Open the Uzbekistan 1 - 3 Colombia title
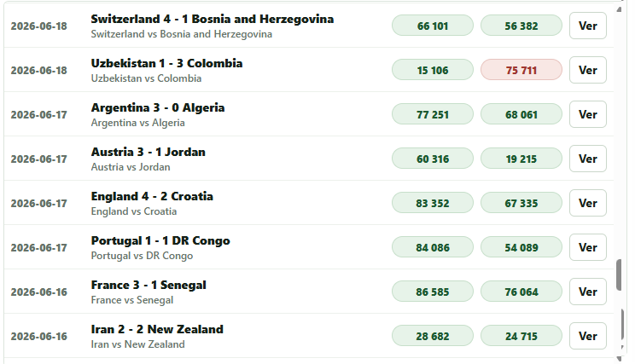Image resolution: width=635 pixels, height=364 pixels. (166, 63)
